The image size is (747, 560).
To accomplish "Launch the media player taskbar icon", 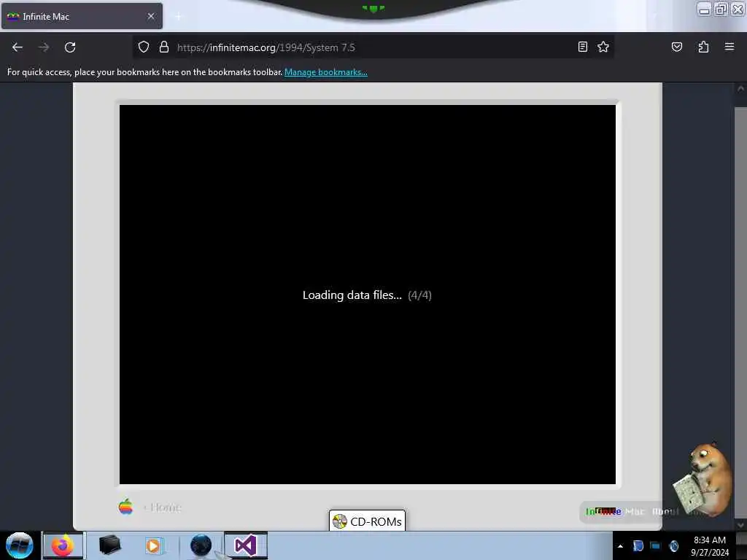I will coord(153,545).
